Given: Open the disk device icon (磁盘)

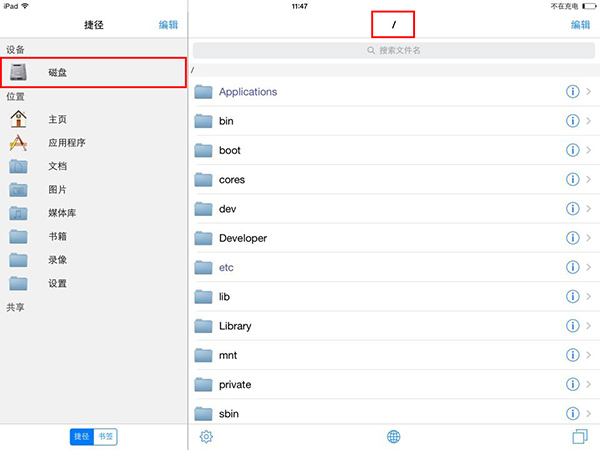Looking at the screenshot, I should [x=18, y=72].
